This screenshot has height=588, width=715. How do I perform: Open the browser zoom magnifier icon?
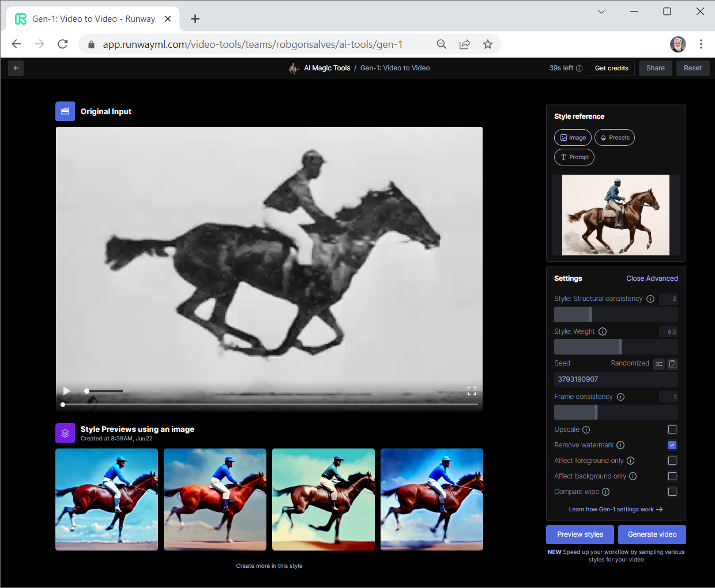[442, 44]
